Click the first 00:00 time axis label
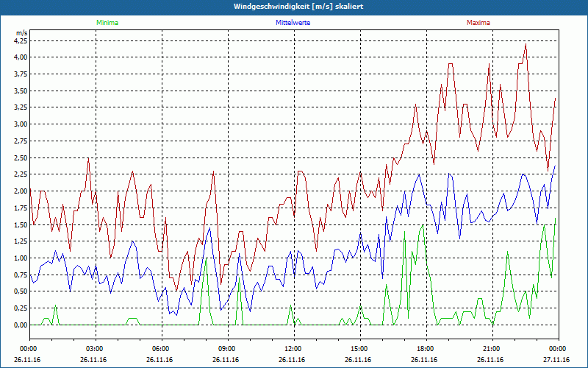 (27, 349)
